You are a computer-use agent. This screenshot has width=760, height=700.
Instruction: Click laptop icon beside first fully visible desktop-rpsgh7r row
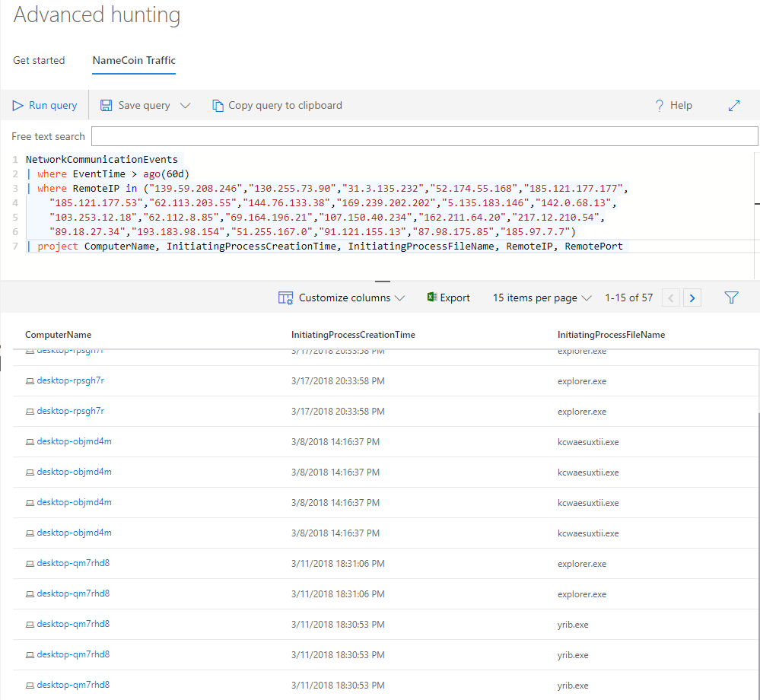(30, 381)
